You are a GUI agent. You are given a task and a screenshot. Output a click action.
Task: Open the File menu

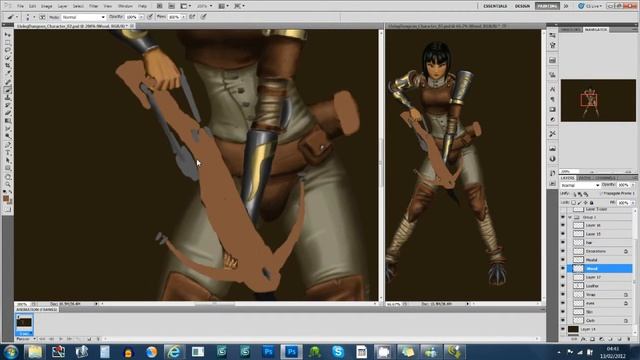tap(20, 6)
